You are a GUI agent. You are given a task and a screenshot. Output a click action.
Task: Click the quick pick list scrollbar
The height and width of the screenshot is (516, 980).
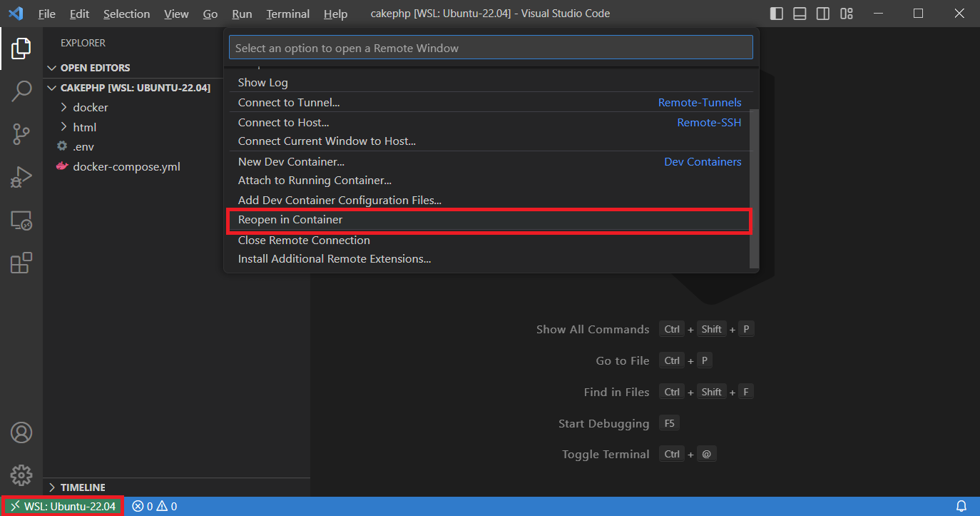click(755, 189)
